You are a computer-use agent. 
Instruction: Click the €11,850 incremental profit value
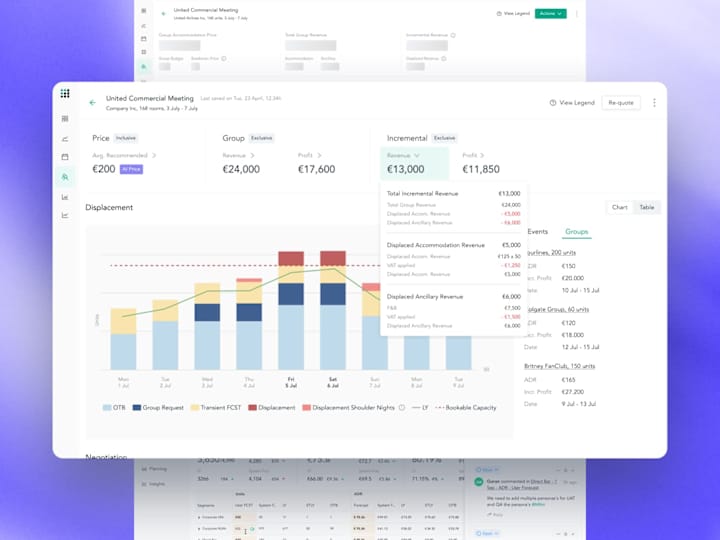[481, 169]
